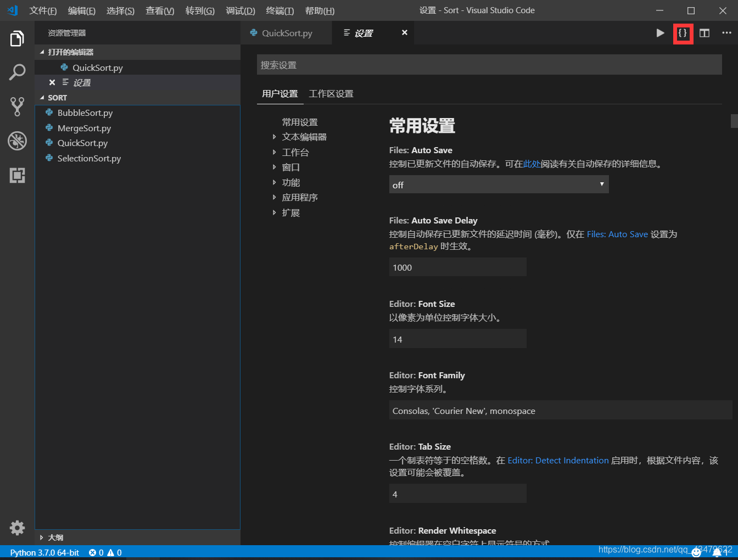Click the 搜索设置 search box
This screenshot has height=560, width=738.
pos(489,65)
